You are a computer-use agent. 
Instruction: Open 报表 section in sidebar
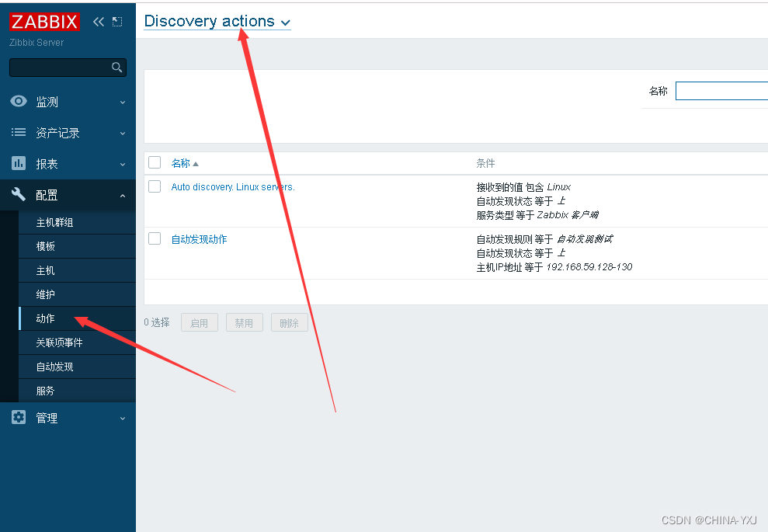[x=68, y=164]
